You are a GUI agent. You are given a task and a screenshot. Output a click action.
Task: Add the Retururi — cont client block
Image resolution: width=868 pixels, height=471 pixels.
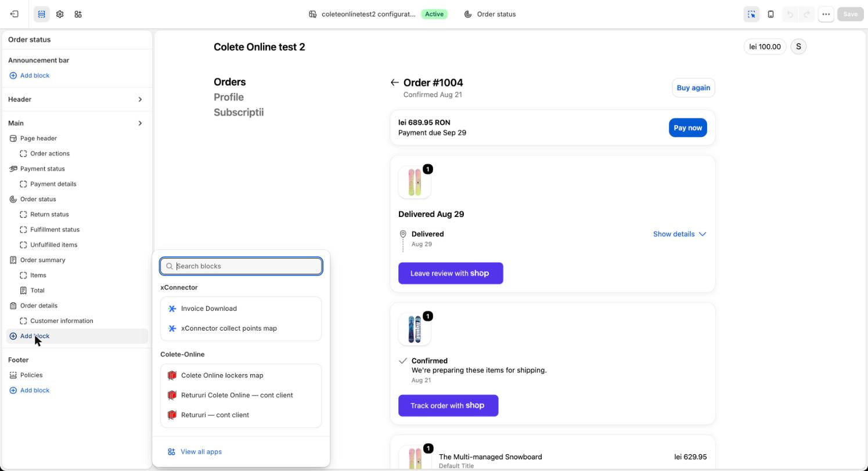[x=241, y=415]
